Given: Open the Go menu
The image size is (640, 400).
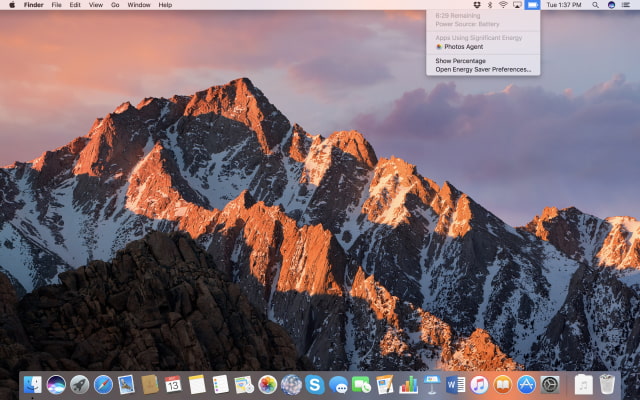Looking at the screenshot, I should [x=115, y=5].
